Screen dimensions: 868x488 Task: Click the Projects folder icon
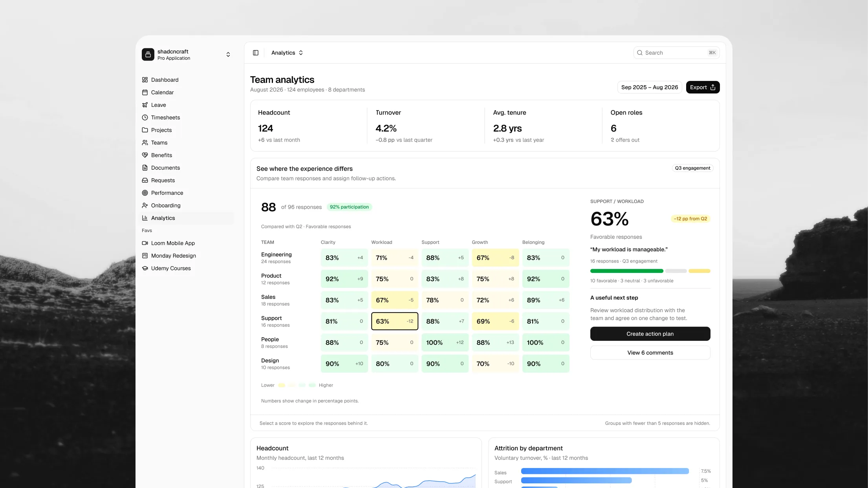(145, 130)
